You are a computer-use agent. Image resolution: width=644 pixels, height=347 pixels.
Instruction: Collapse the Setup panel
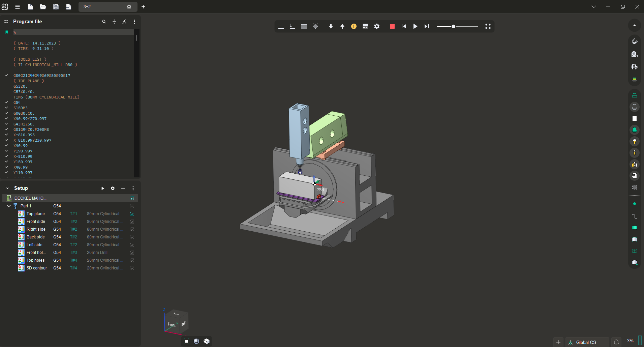[7, 188]
